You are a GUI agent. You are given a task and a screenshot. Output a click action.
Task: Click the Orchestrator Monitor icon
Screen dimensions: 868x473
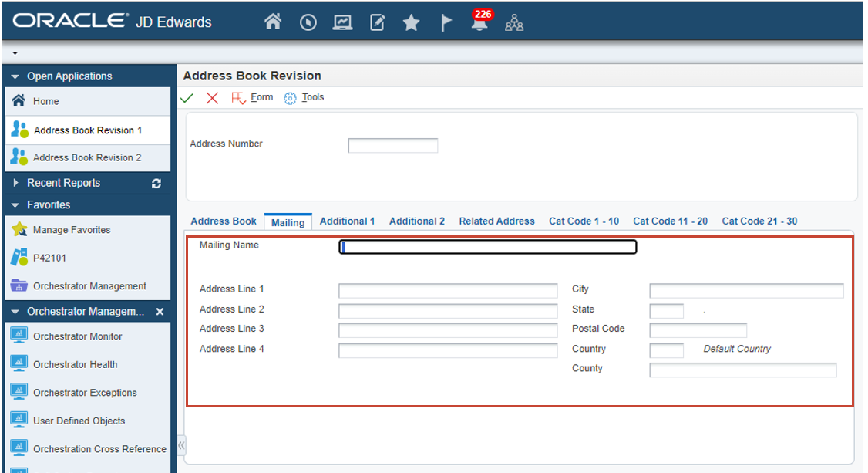[x=19, y=336]
